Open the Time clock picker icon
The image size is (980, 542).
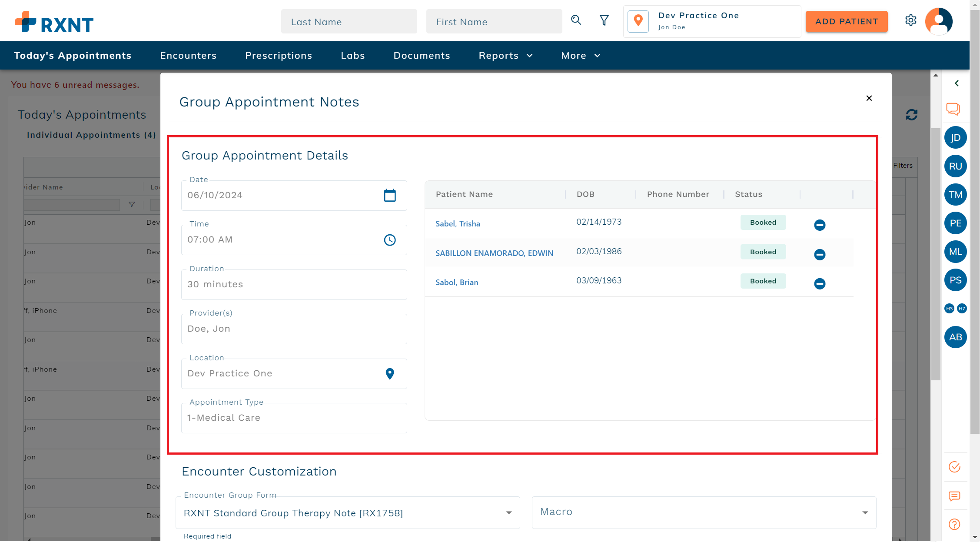click(x=390, y=240)
